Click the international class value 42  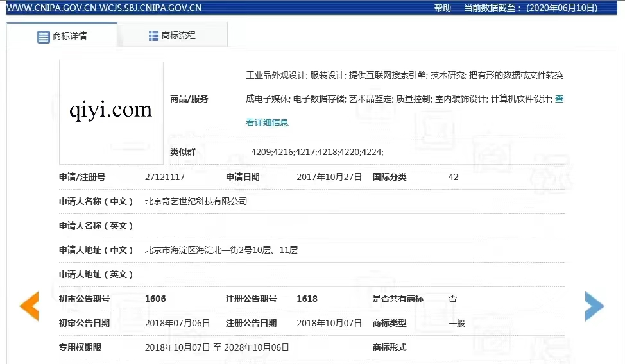453,177
